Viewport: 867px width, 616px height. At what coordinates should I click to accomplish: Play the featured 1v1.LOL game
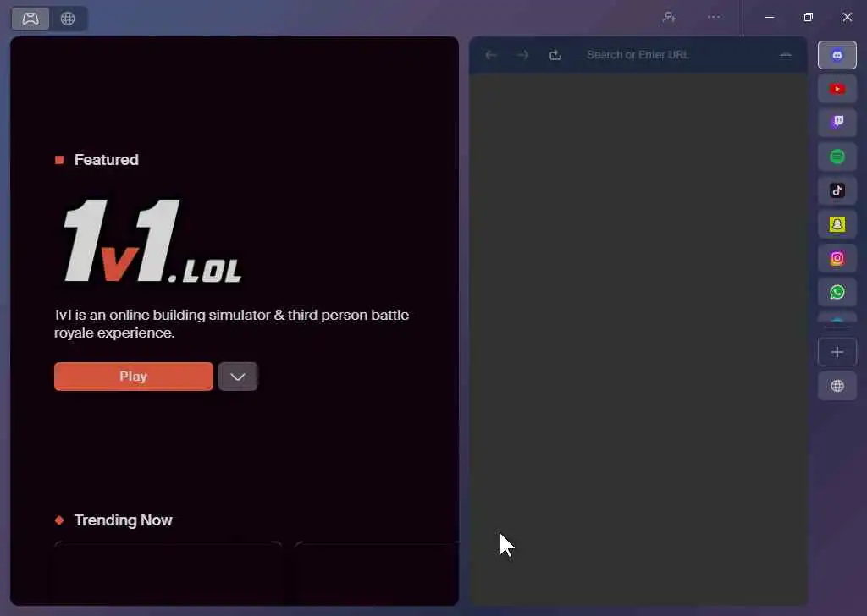pyautogui.click(x=133, y=377)
